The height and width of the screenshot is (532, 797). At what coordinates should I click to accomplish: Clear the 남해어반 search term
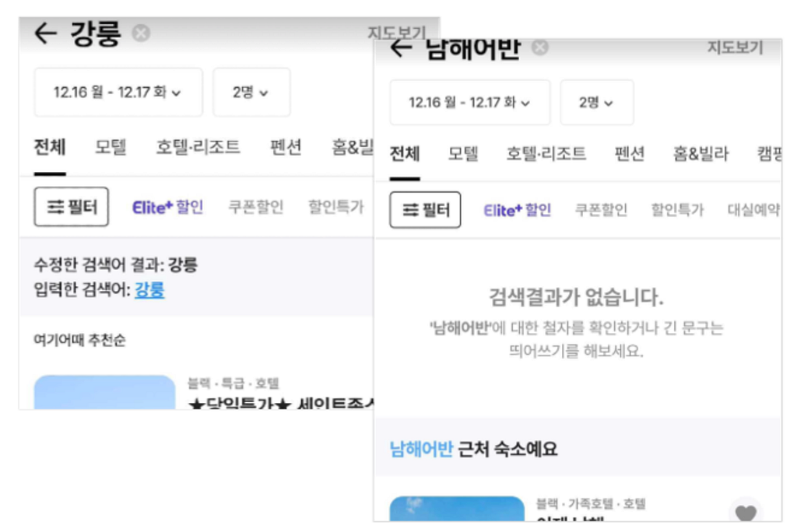pyautogui.click(x=540, y=47)
